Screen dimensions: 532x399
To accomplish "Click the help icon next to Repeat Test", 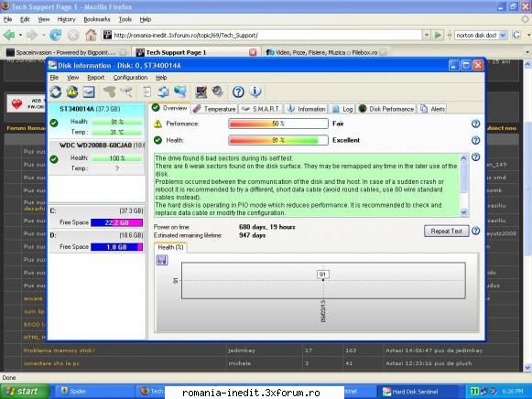I will tap(475, 231).
